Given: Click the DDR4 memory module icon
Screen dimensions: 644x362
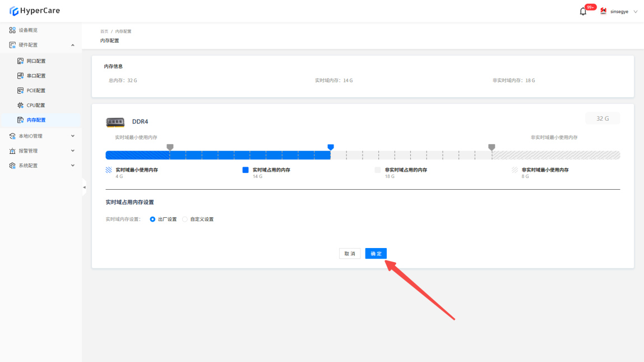Looking at the screenshot, I should pyautogui.click(x=115, y=122).
